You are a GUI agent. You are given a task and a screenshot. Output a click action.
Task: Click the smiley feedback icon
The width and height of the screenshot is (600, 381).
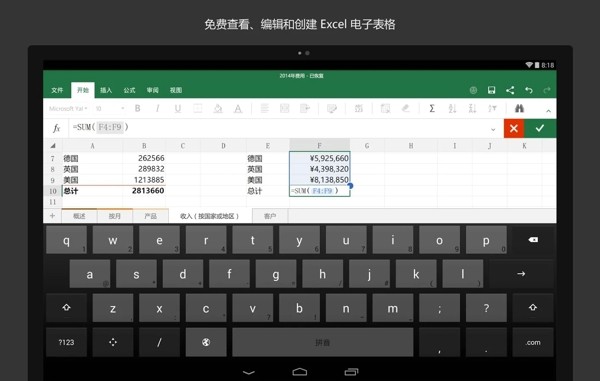coord(473,90)
